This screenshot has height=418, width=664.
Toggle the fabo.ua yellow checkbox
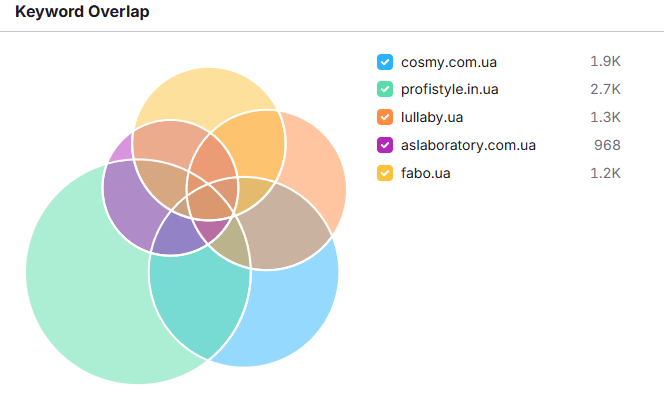385,173
